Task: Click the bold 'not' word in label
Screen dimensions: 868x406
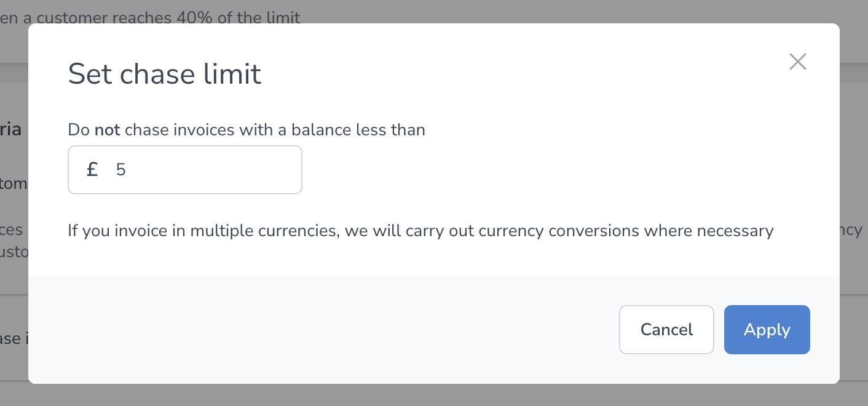Action: click(107, 130)
